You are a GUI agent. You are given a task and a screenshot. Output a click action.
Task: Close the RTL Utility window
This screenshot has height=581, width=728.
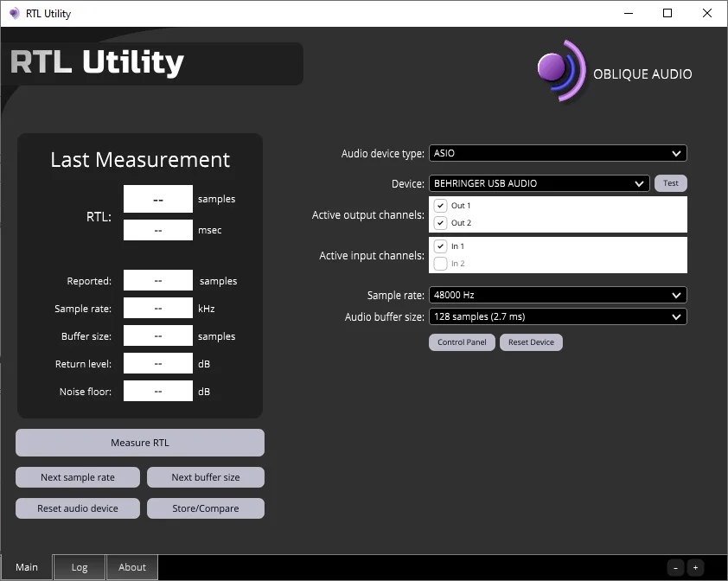click(x=707, y=13)
